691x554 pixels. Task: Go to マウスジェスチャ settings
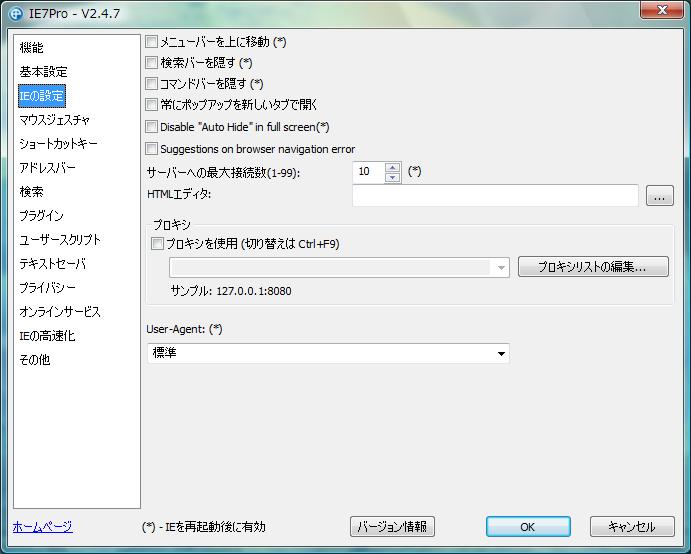pos(55,120)
